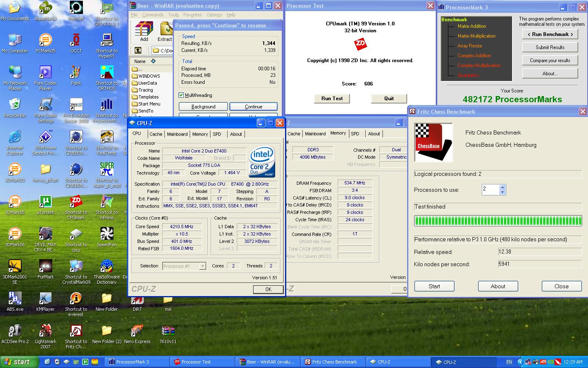Click the 482172 ProcessorMarks score

512,99
